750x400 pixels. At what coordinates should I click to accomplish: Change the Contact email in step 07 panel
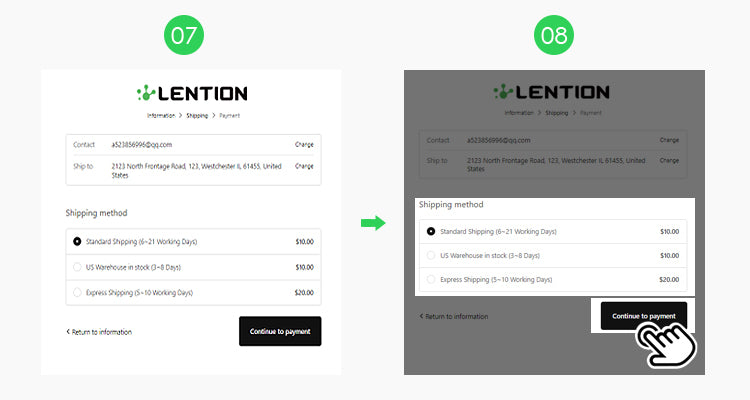tap(304, 145)
